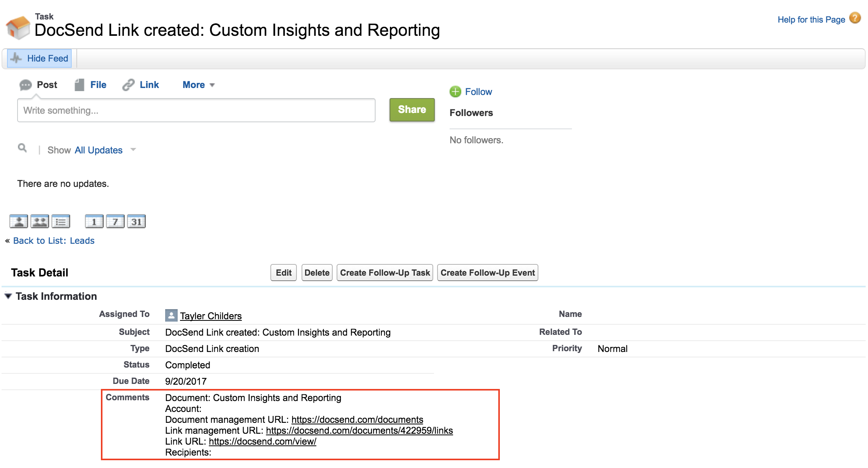This screenshot has width=868, height=468.
Task: Select single user calendar view icon
Action: [19, 221]
